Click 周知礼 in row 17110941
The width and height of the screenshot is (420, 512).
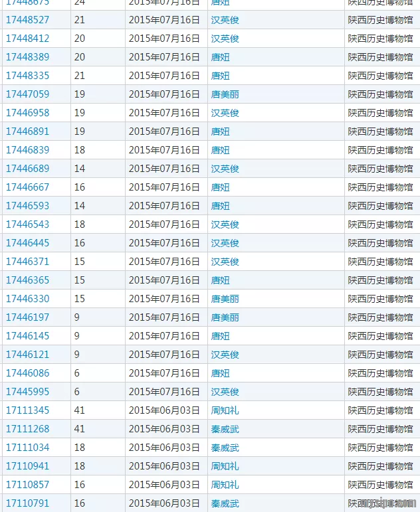(225, 466)
